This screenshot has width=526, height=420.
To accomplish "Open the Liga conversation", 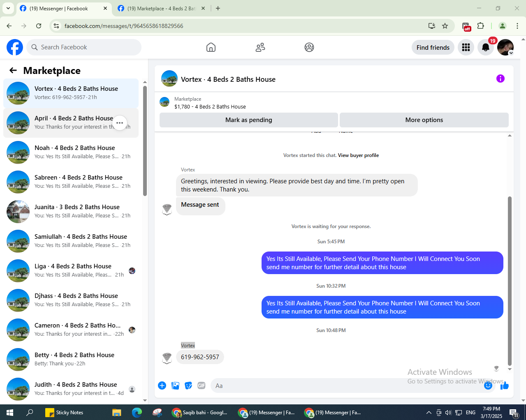I will pos(71,271).
